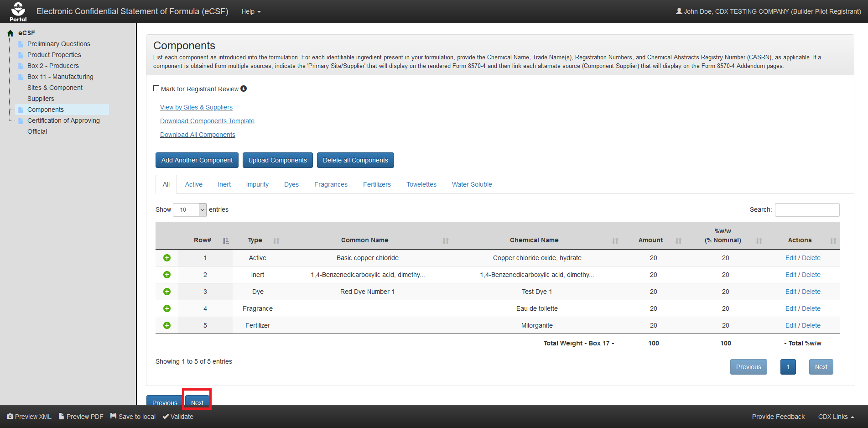Screen dimensions: 868x428
Task: Select the All components tab
Action: click(x=166, y=184)
